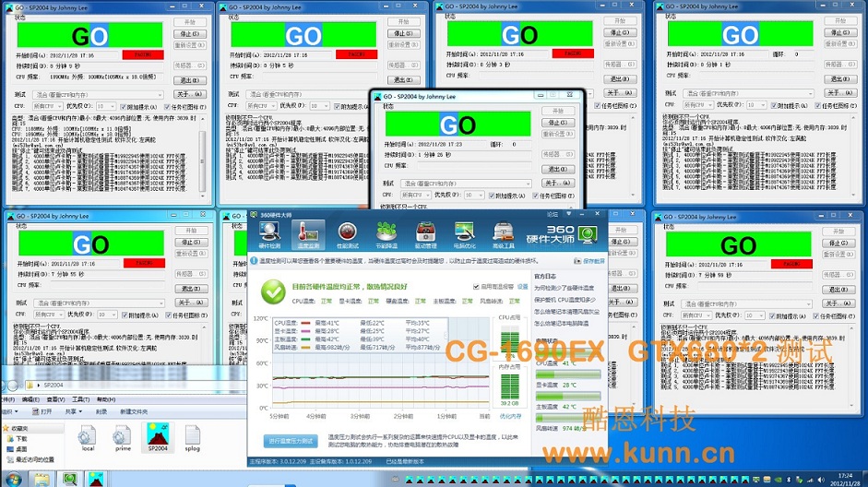Click the green checkmark status icon
This screenshot has width=868, height=487.
pos(273,291)
